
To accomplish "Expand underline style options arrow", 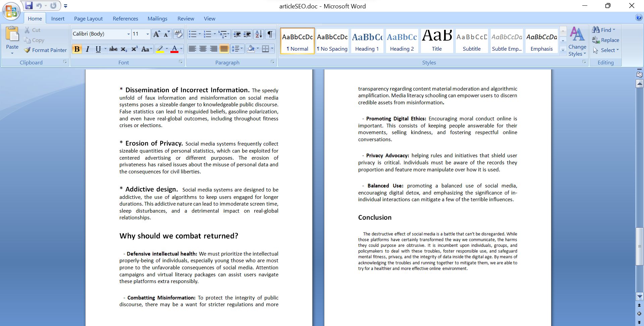I will tap(105, 49).
